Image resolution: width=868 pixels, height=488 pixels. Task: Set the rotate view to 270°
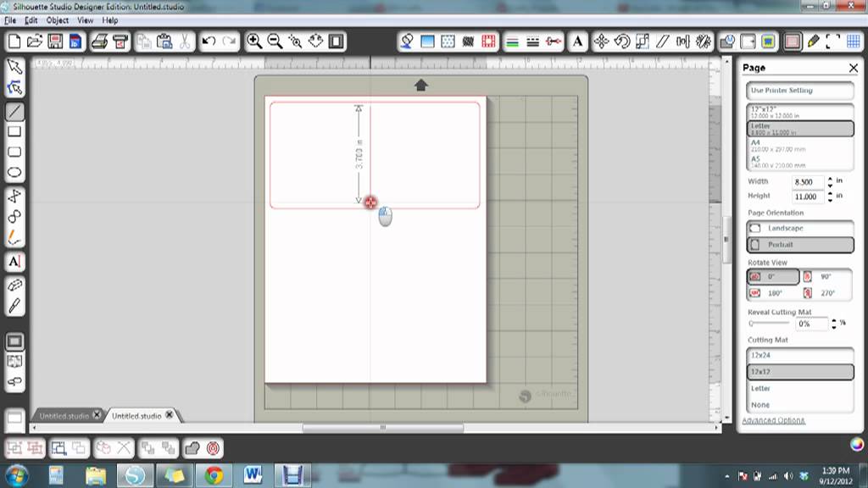[x=826, y=292]
